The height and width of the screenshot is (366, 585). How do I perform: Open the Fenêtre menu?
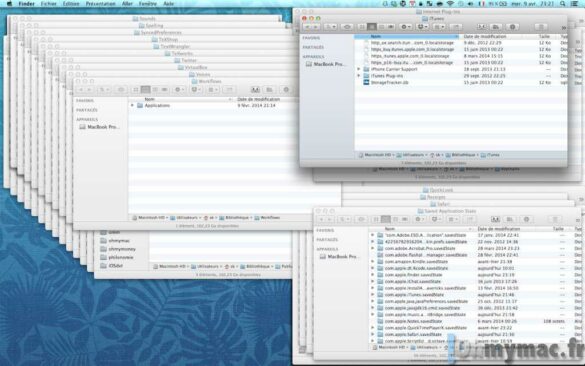(x=148, y=4)
